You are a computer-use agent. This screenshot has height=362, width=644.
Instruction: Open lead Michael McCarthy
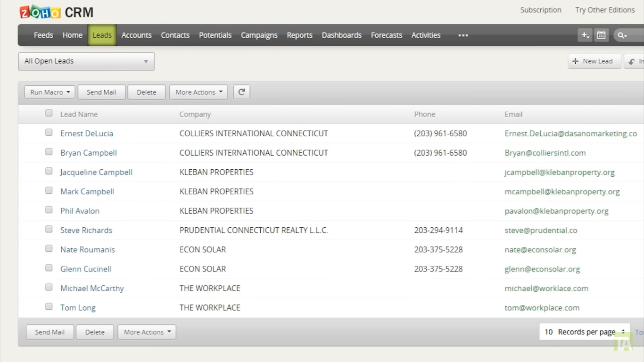pos(92,288)
